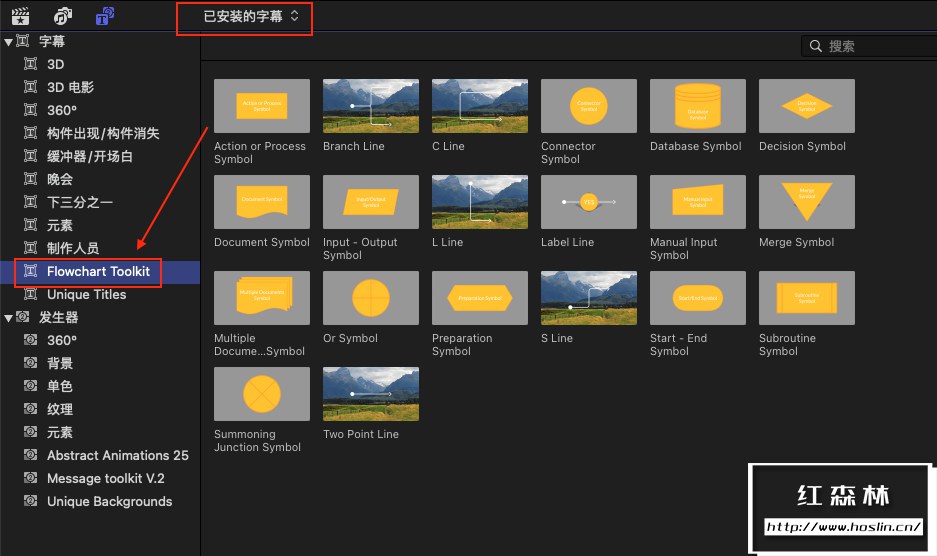The width and height of the screenshot is (937, 556).
Task: Click the generator icon beside Unique Backgrounds
Action: coord(30,501)
